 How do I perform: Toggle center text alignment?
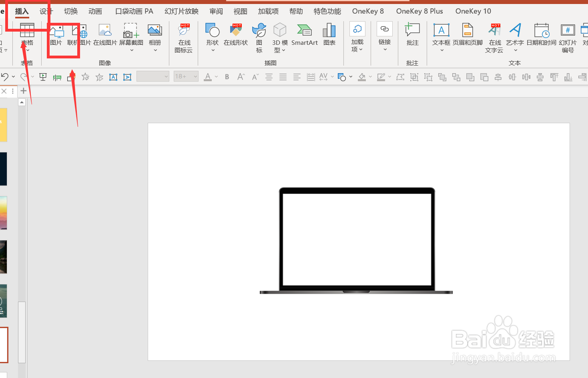(269, 77)
